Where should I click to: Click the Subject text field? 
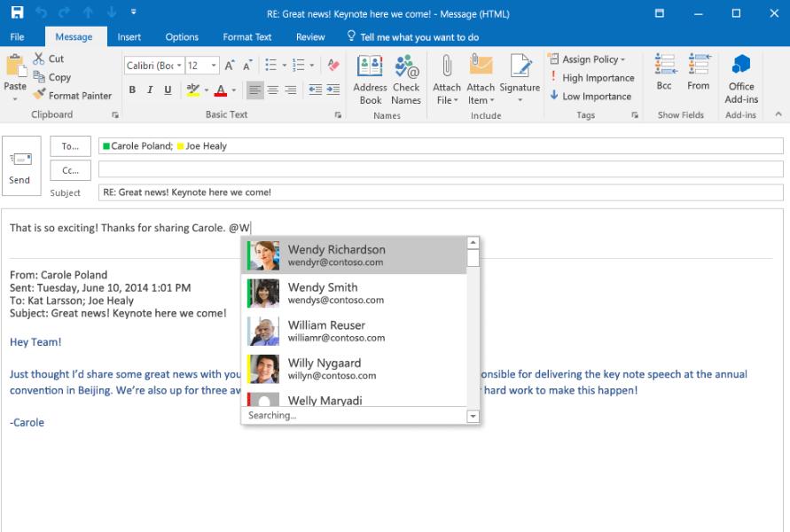pyautogui.click(x=441, y=192)
